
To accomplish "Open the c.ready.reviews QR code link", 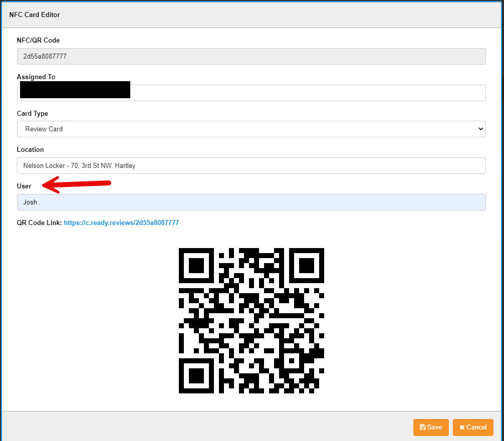I will [121, 223].
